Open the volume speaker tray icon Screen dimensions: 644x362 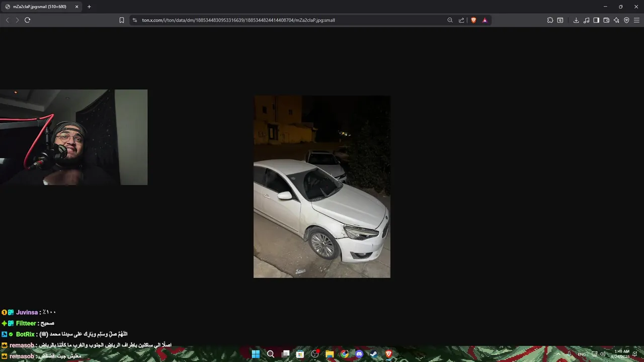tap(603, 354)
